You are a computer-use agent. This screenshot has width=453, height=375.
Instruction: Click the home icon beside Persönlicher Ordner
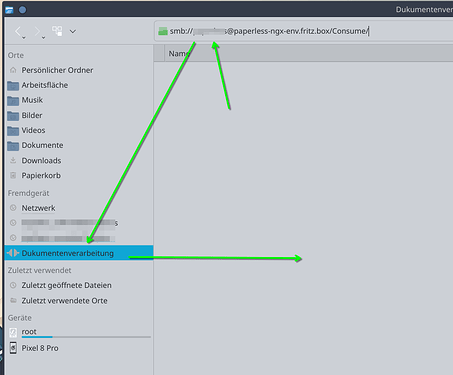coord(13,70)
